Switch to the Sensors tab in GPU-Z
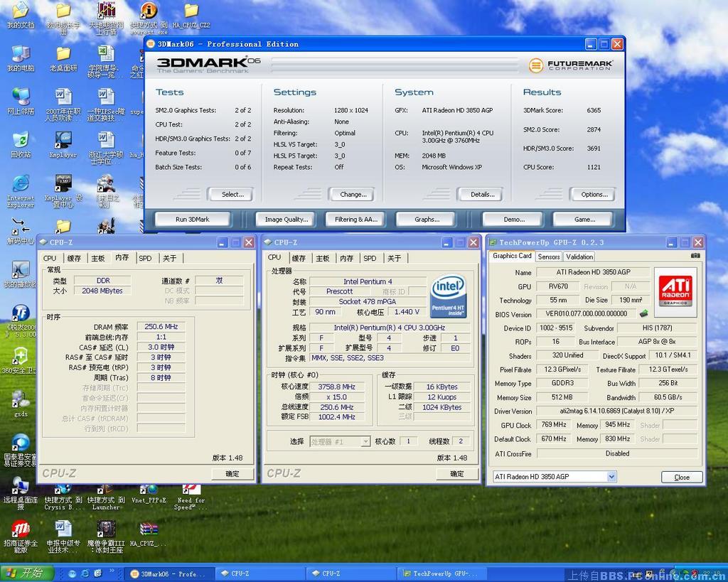 pos(548,257)
